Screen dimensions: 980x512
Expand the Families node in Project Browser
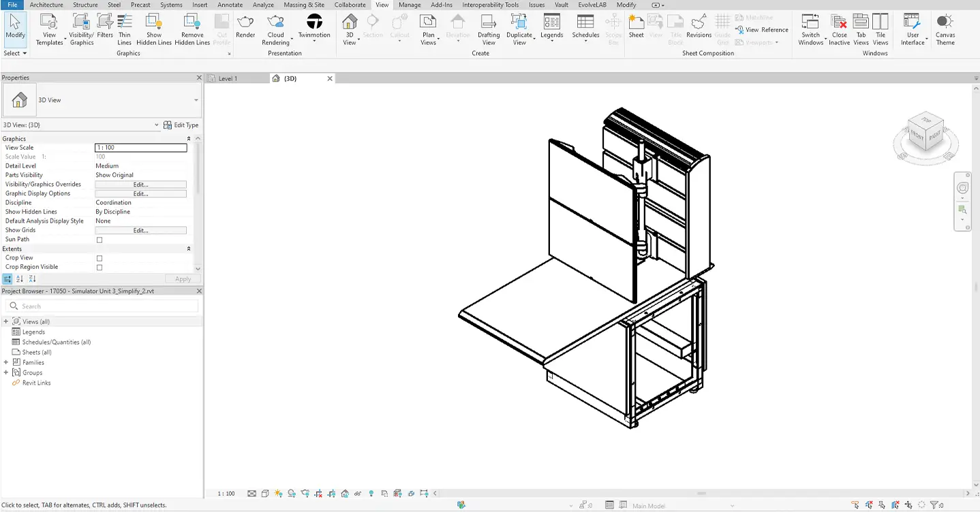pyautogui.click(x=6, y=362)
